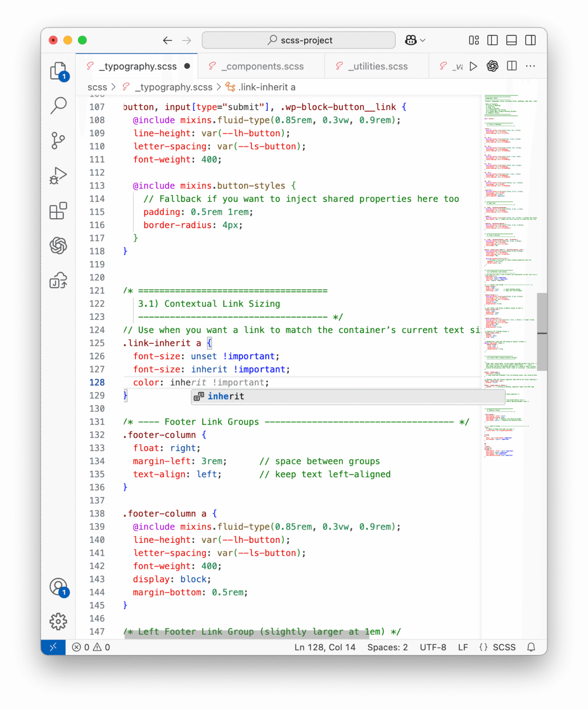Open the Manage settings gear menu
The width and height of the screenshot is (588, 709).
tap(58, 621)
